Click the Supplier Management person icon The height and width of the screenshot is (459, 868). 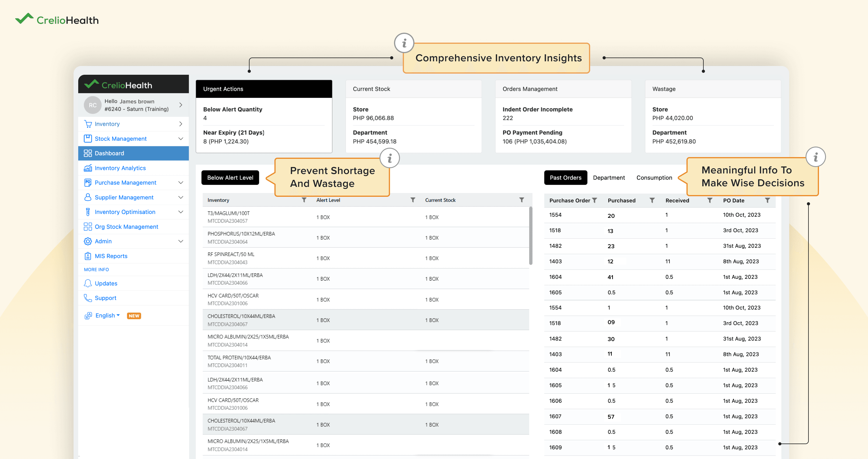point(88,197)
